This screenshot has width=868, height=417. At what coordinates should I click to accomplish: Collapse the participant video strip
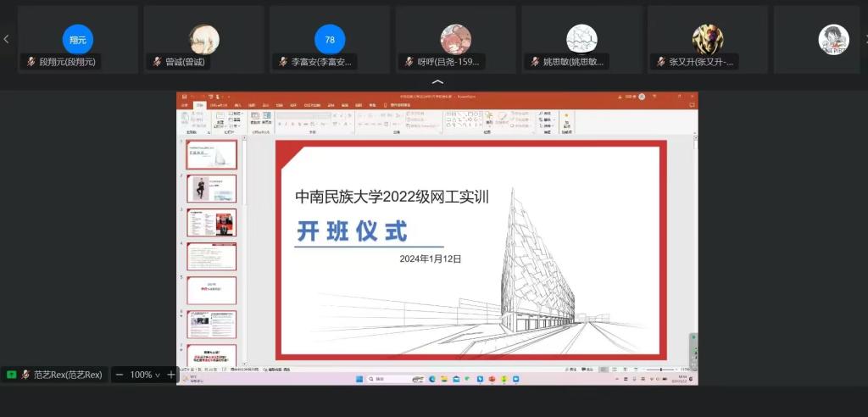(x=437, y=82)
